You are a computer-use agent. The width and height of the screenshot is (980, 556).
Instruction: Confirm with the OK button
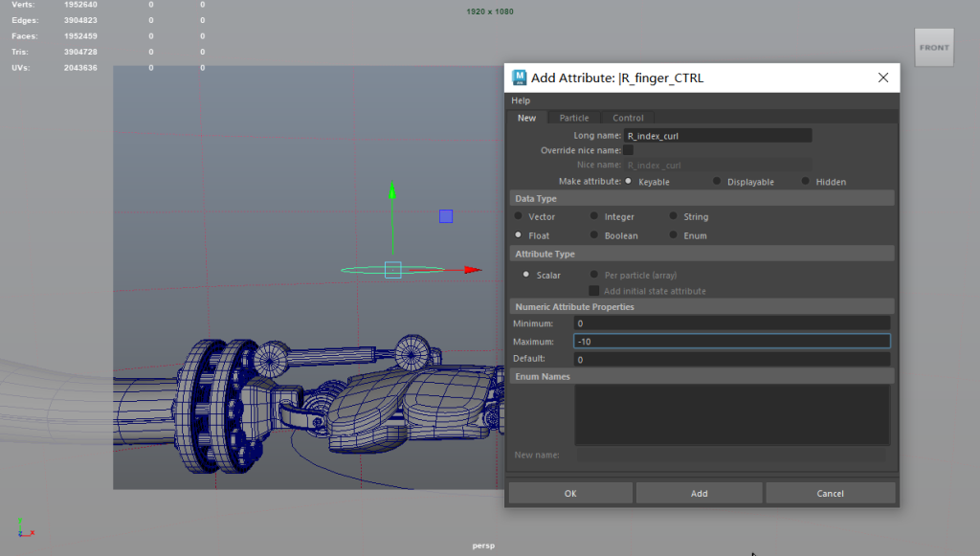[x=570, y=493]
